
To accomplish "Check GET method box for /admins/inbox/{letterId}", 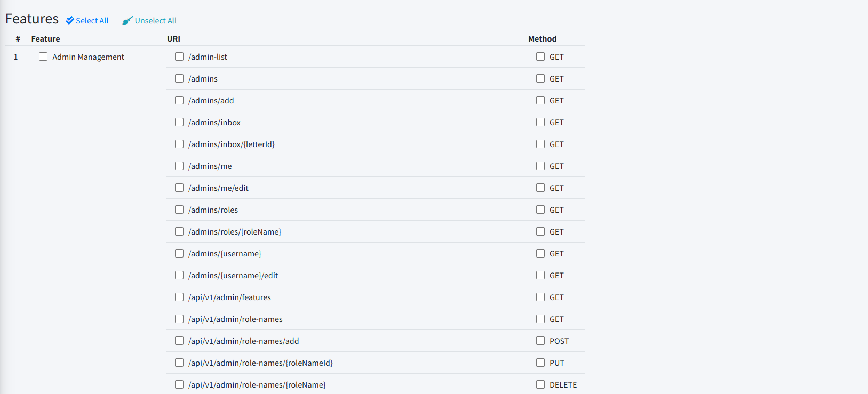I will click(540, 144).
